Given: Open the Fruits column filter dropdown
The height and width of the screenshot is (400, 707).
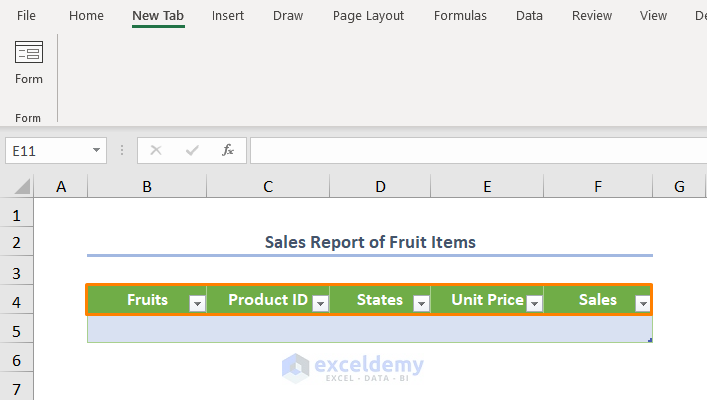Looking at the screenshot, I should 197,303.
